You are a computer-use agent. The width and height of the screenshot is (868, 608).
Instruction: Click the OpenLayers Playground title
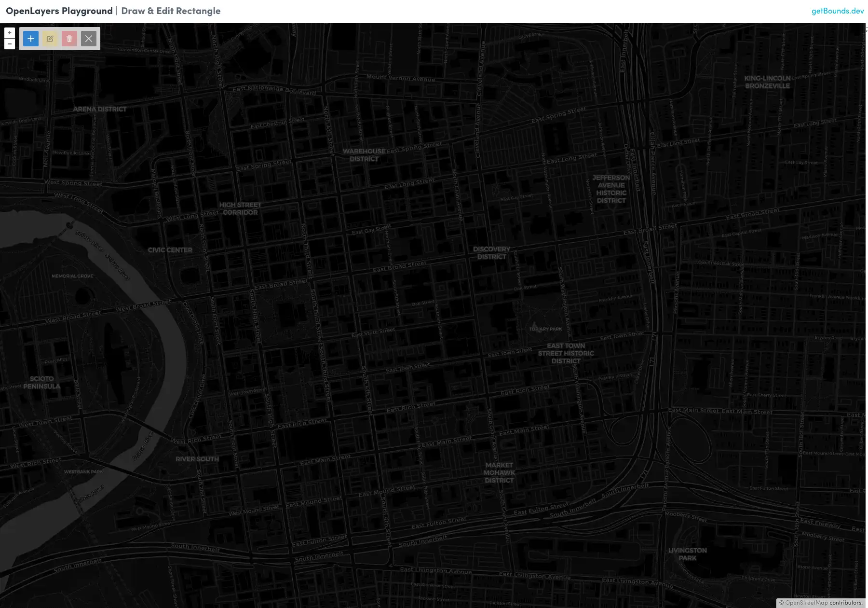[x=59, y=11]
